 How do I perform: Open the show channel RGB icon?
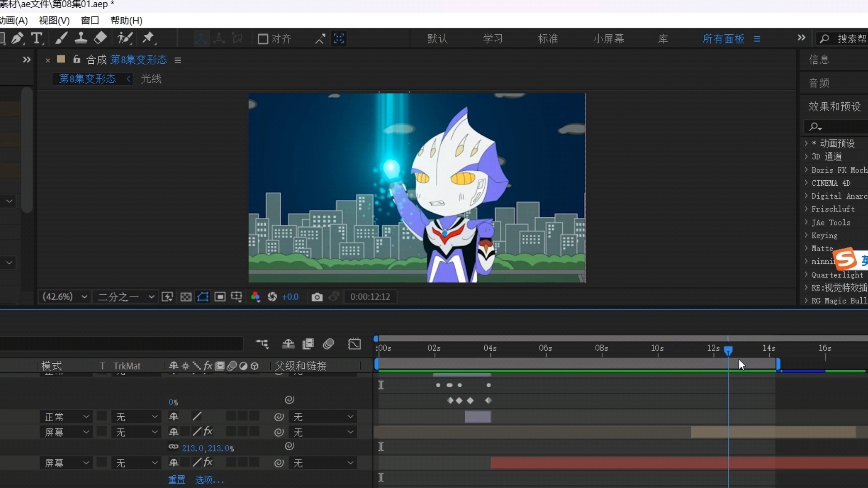tap(255, 297)
